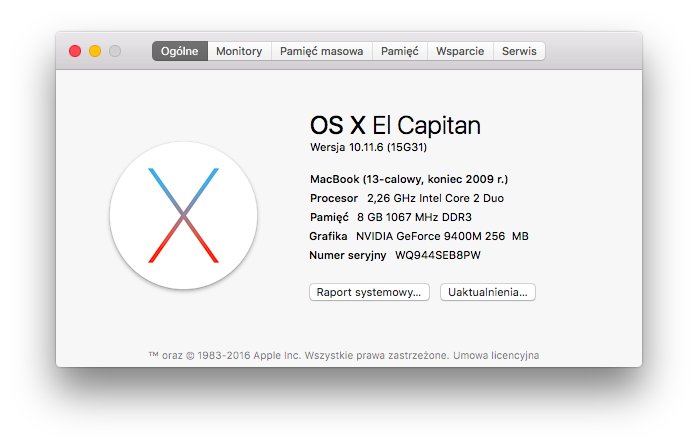Open the Monitory tab

[x=239, y=51]
